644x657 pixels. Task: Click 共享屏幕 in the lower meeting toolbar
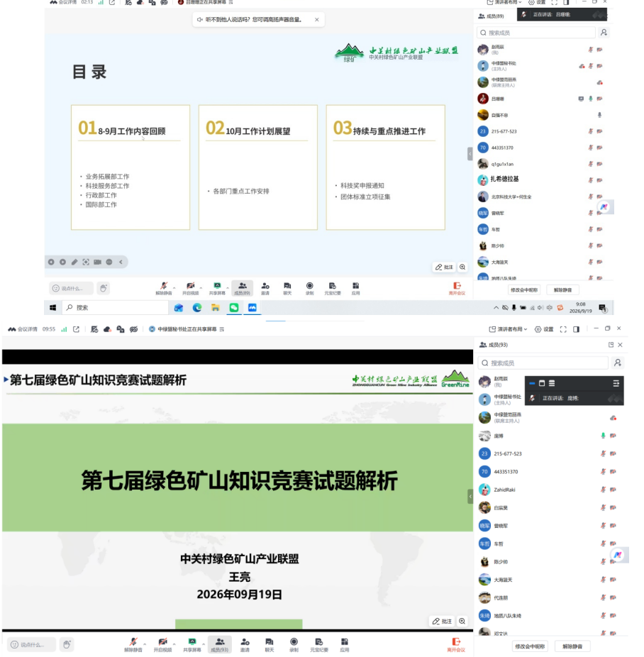point(191,644)
